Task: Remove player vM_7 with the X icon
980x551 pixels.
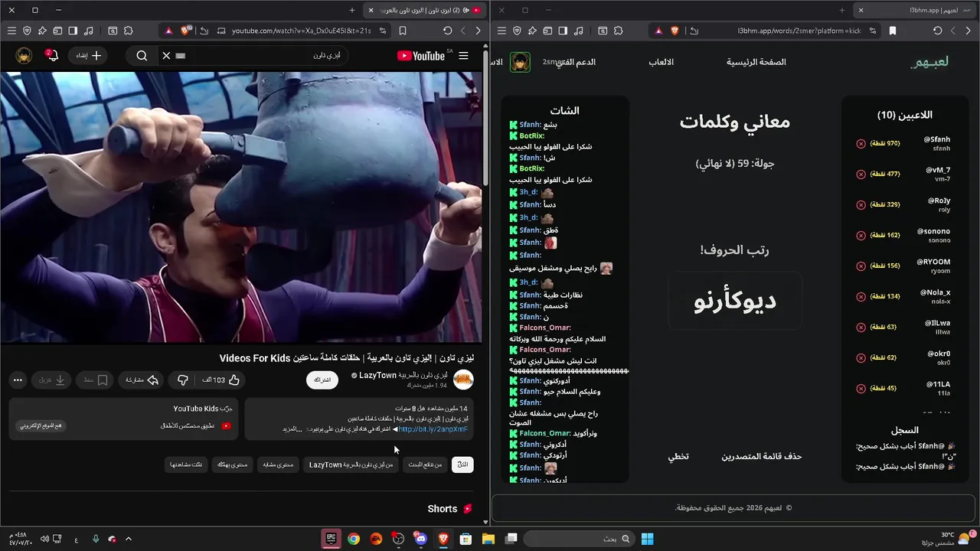Action: pyautogui.click(x=861, y=174)
